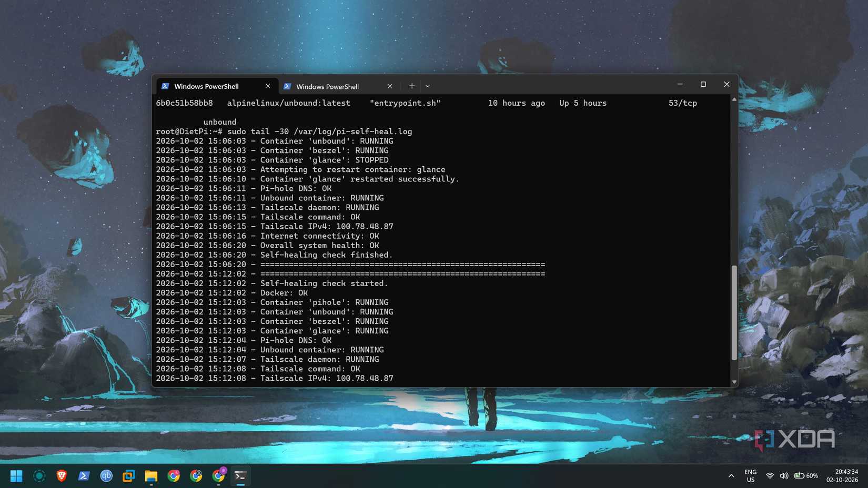Click the Windows Terminal taskbar icon
Viewport: 868px width, 488px height.
pyautogui.click(x=240, y=476)
